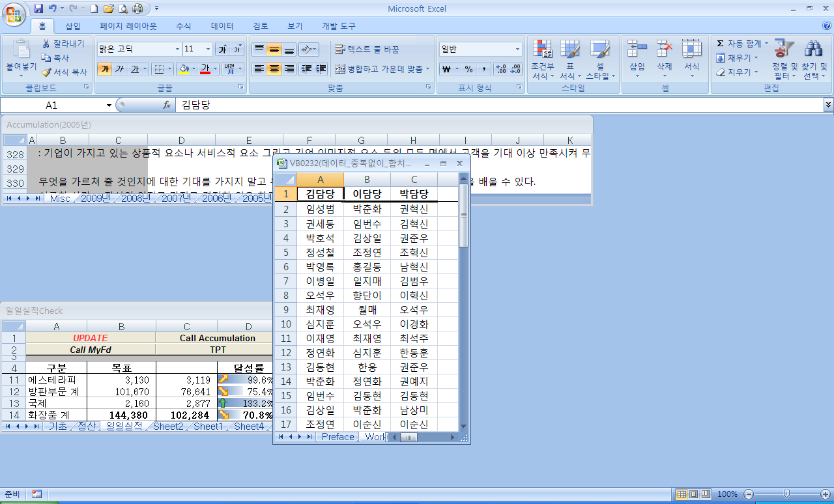Select Sheet2 tab in 일일실적Check window
834x504 pixels.
pos(168,427)
